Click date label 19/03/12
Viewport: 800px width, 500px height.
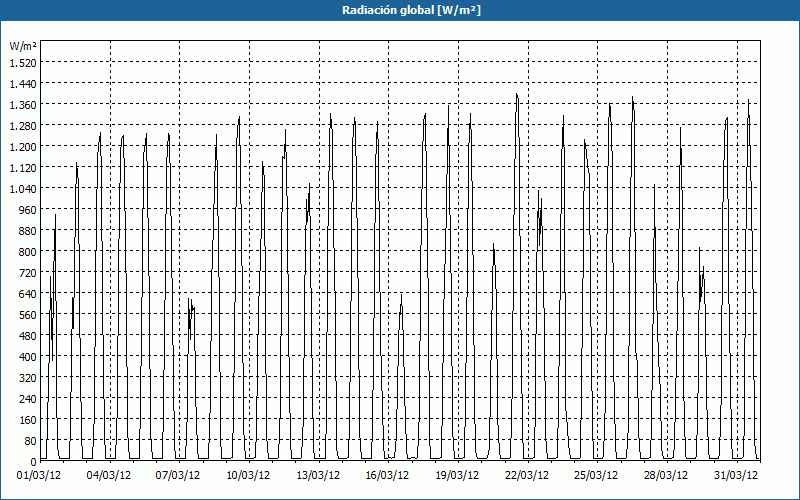point(457,476)
